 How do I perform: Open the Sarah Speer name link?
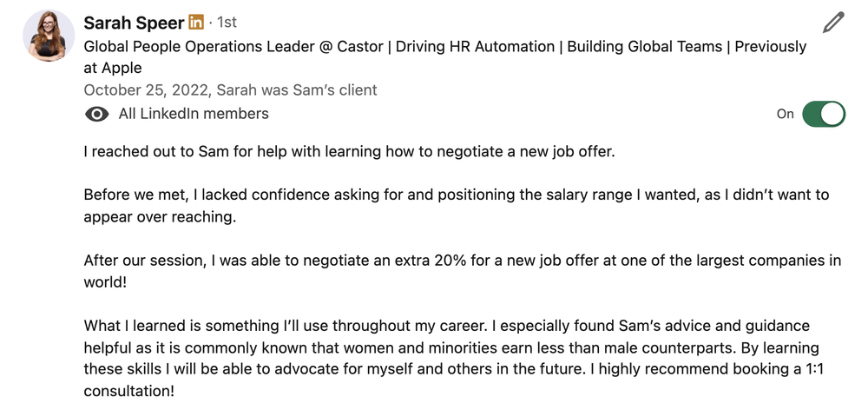tap(134, 23)
